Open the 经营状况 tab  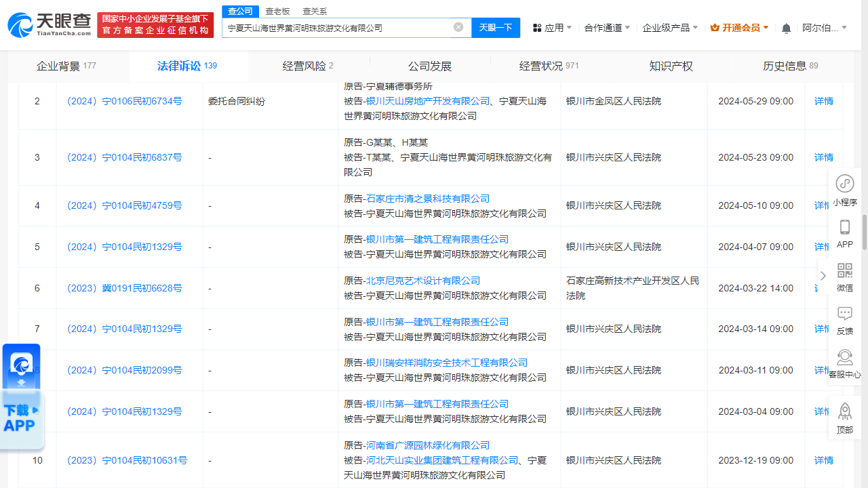pyautogui.click(x=549, y=66)
